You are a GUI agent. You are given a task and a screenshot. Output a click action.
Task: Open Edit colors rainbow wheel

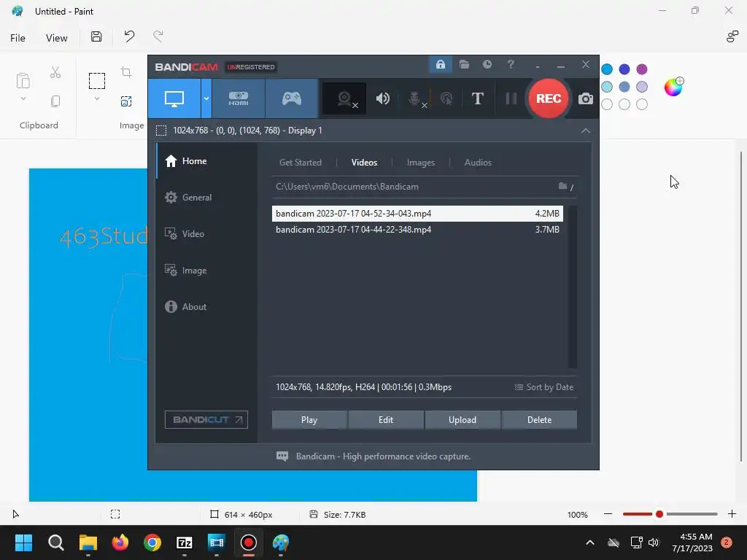coord(673,87)
